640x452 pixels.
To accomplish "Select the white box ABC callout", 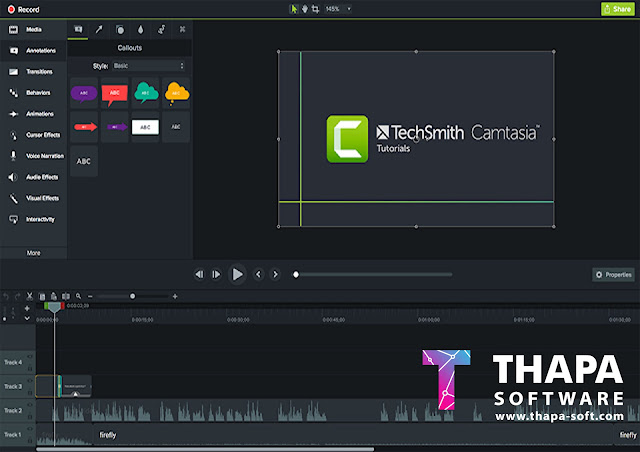I will point(145,127).
